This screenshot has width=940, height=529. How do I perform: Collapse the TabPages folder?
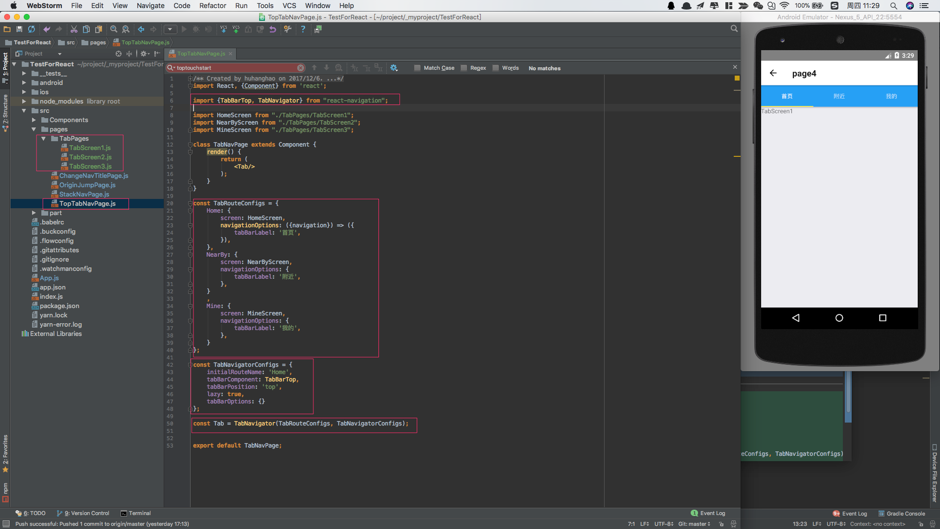coord(44,139)
